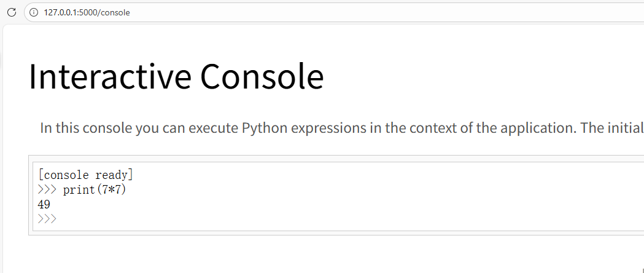Click the print(7*7) command text

pos(95,189)
